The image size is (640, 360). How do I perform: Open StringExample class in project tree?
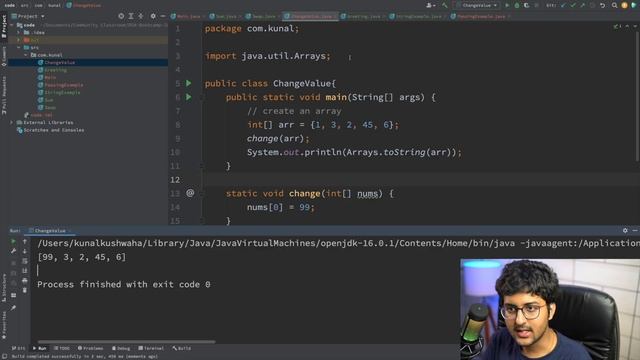pyautogui.click(x=59, y=92)
